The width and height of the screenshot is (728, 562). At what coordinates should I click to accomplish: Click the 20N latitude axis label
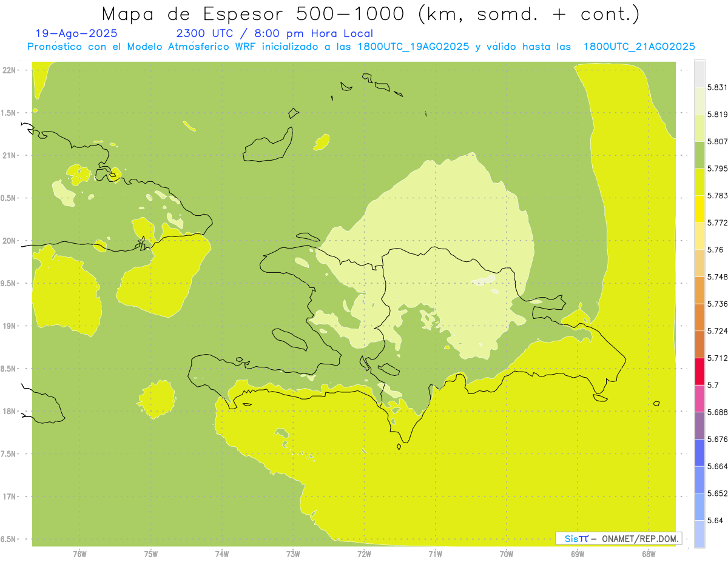point(8,241)
